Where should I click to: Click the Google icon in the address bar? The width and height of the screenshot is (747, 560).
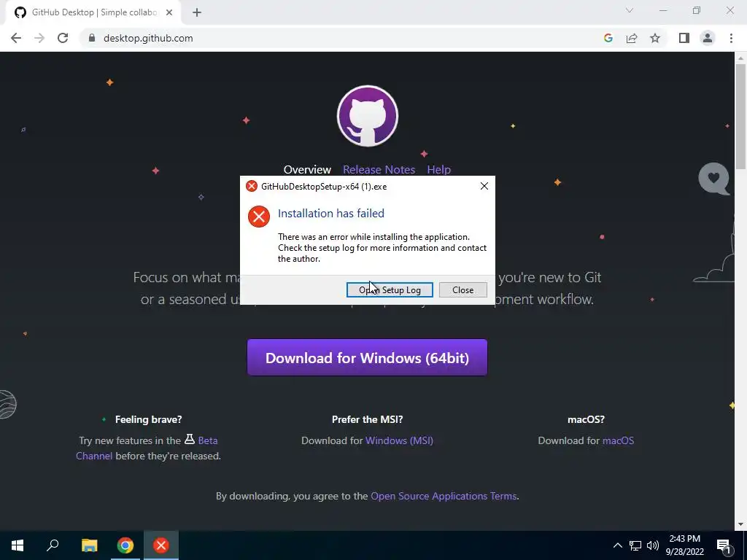[x=608, y=38]
